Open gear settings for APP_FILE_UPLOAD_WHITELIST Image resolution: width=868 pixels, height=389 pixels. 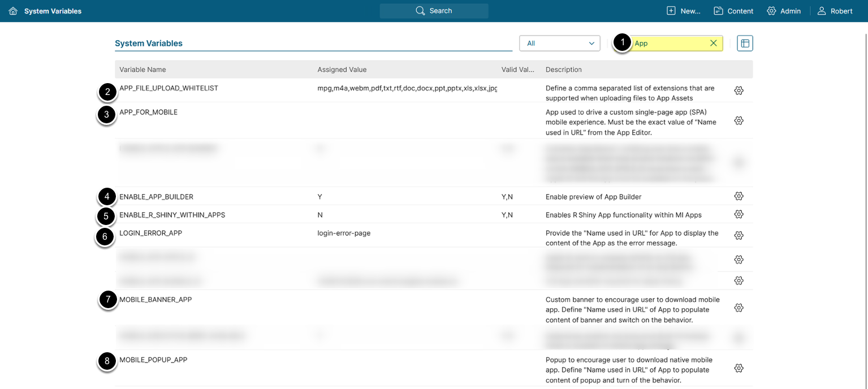pos(739,90)
